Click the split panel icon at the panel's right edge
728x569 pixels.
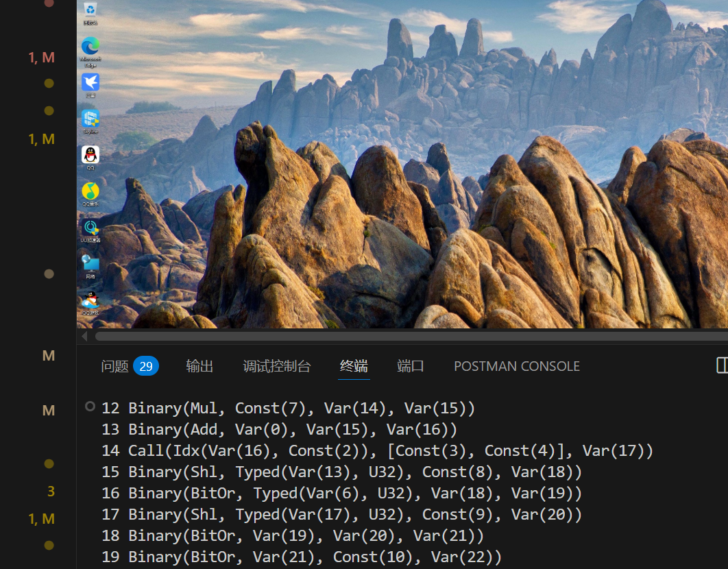point(722,365)
